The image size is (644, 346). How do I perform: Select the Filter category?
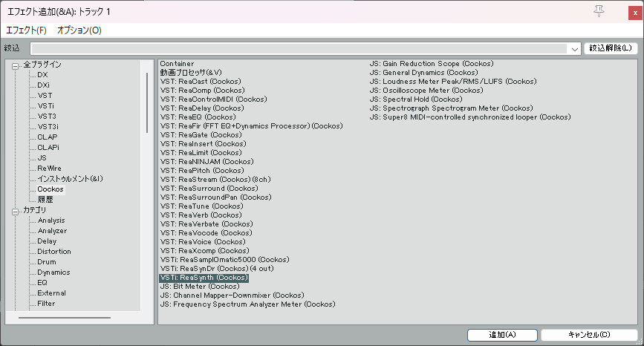(46, 304)
